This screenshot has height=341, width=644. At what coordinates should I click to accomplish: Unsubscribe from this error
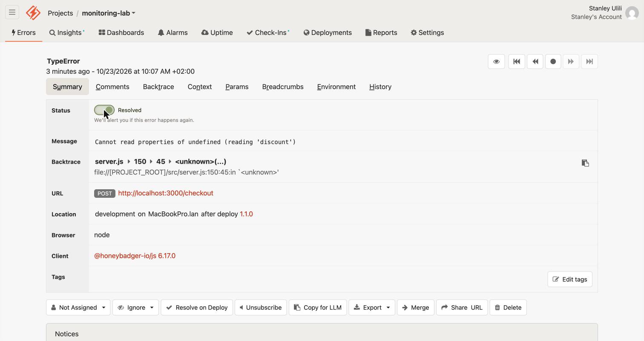coord(261,307)
